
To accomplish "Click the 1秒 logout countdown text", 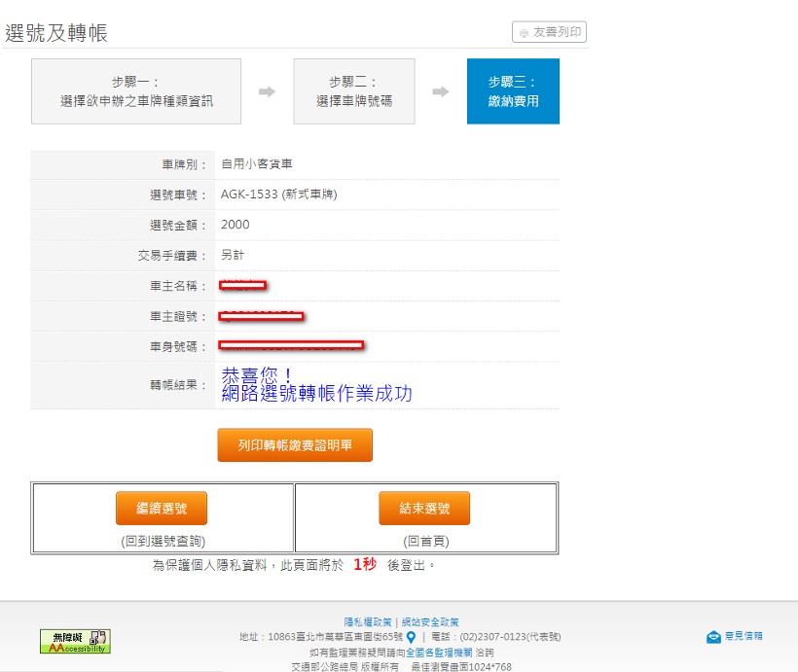I will (364, 564).
